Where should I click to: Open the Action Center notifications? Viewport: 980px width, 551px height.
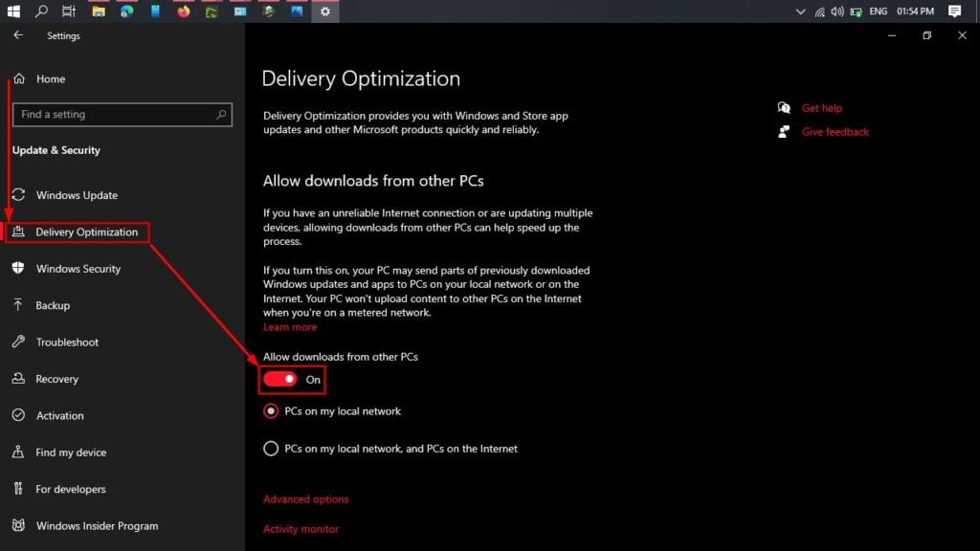954,11
